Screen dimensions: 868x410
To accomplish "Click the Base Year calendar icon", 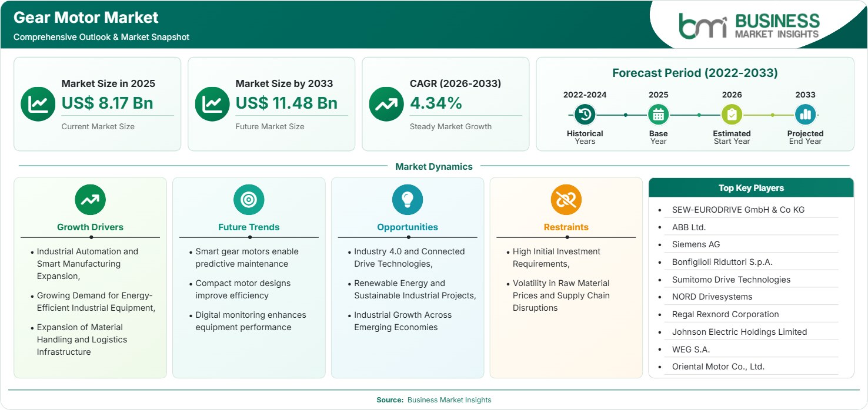I will (658, 115).
